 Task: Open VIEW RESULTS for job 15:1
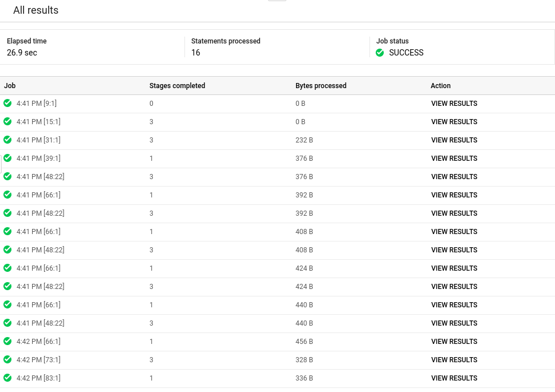[454, 122]
